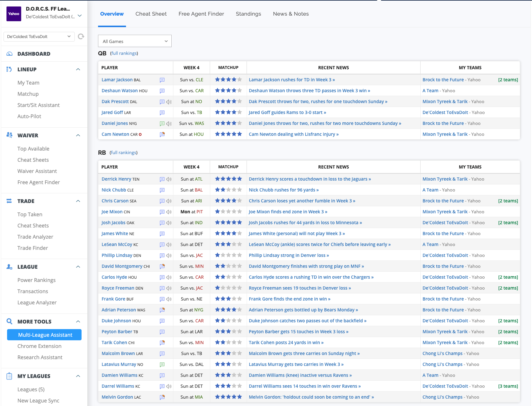
Task: Click the DASHBOARD heading
Action: pyautogui.click(x=34, y=54)
